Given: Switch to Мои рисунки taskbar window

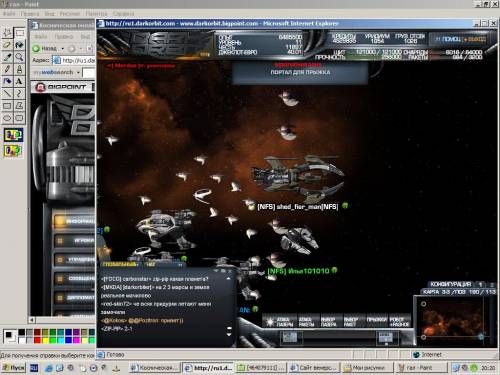Looking at the screenshot, I should pos(368,368).
